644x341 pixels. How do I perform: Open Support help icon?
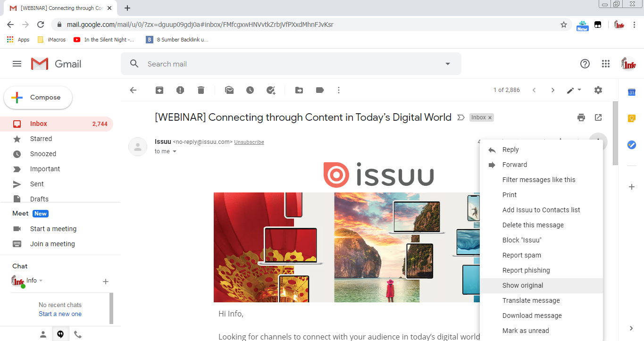585,64
